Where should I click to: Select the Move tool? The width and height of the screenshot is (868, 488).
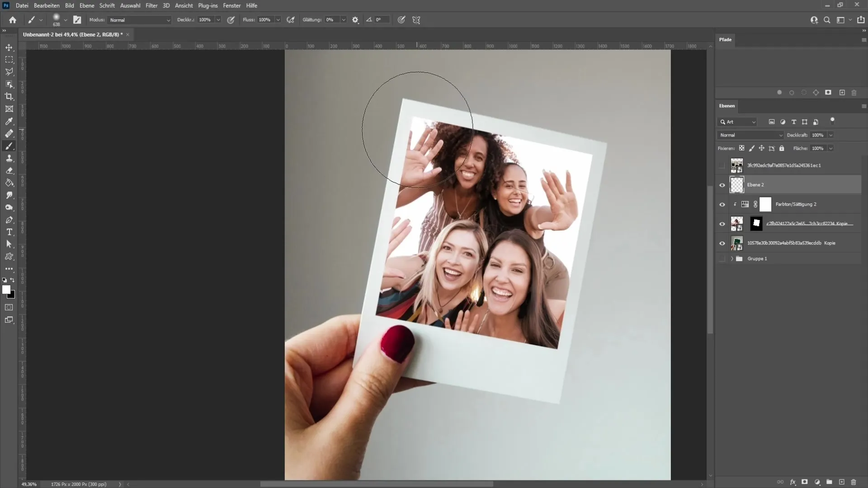[9, 47]
